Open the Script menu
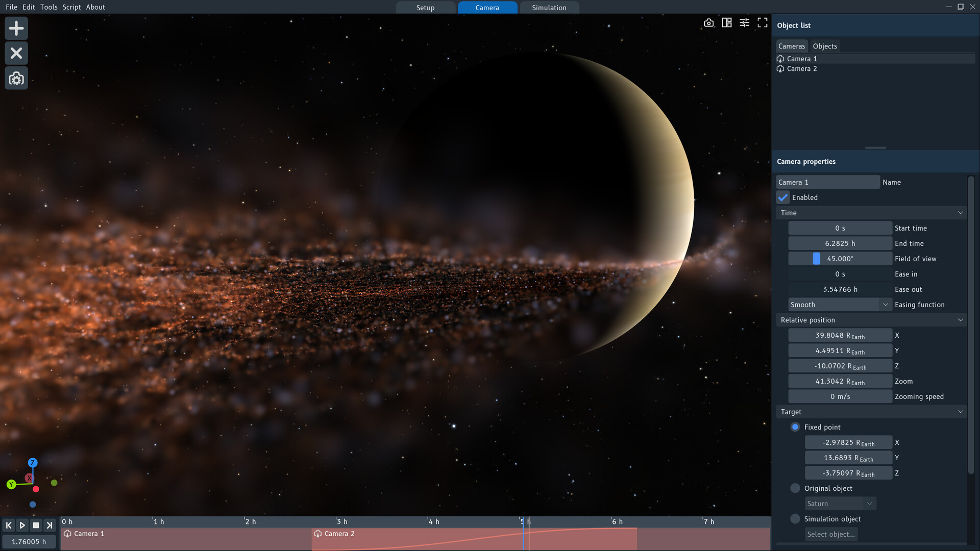Viewport: 980px width, 551px height. point(71,7)
